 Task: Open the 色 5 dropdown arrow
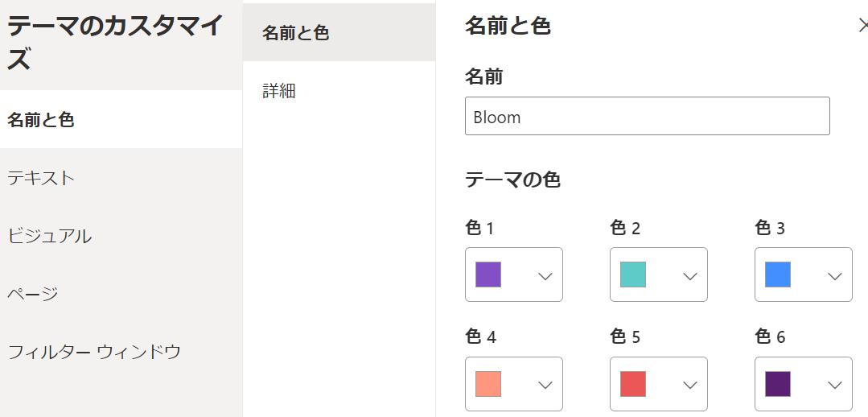tap(689, 385)
